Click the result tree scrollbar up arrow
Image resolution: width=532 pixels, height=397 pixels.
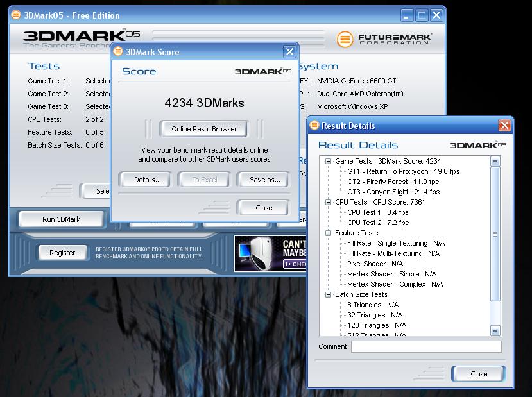click(x=495, y=162)
